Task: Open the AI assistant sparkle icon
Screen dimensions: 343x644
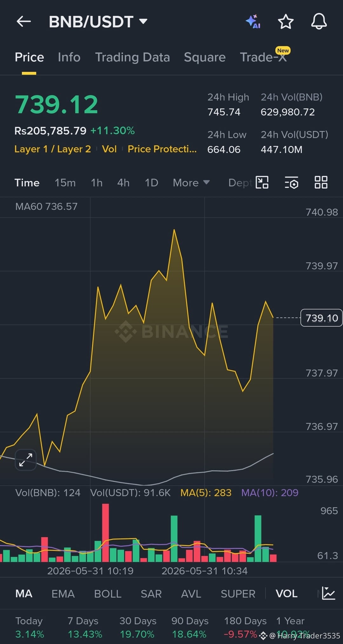Action: pyautogui.click(x=253, y=22)
